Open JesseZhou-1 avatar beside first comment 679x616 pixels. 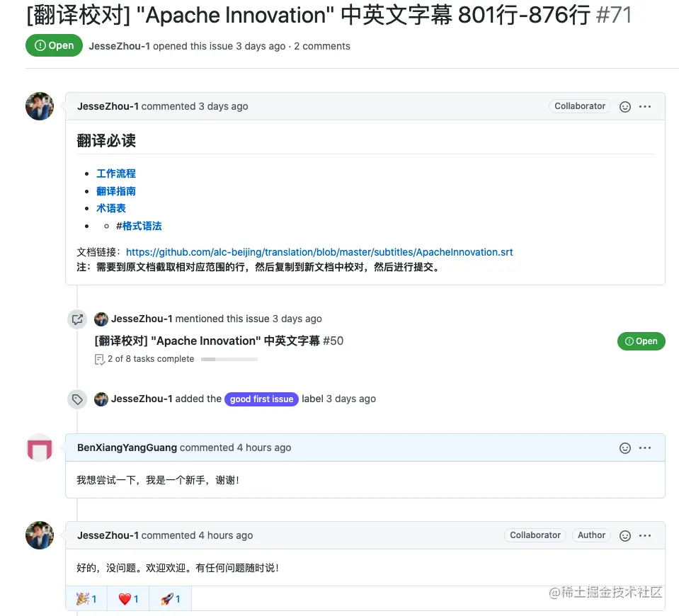click(x=40, y=106)
